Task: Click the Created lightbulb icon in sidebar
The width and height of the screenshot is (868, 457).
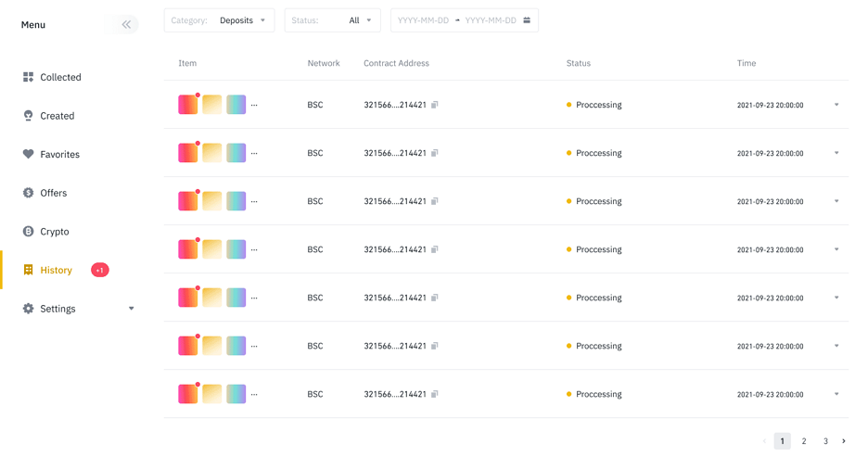Action: (x=28, y=116)
